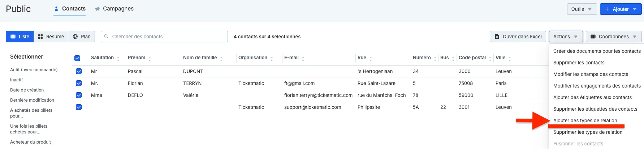Uncheck the Florian TERRYN row checkbox
Screen dimensions: 644x149
[79, 83]
